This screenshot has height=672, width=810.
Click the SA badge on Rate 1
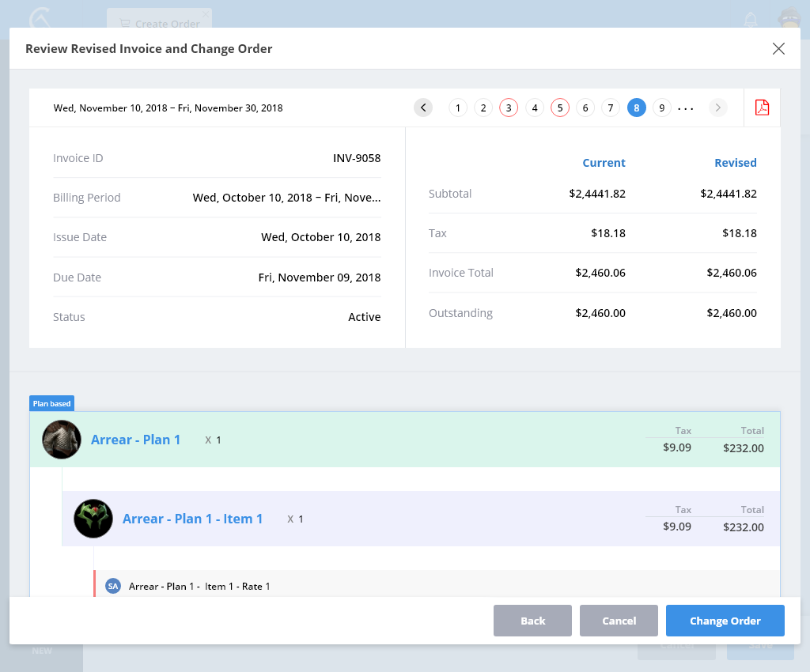point(113,586)
